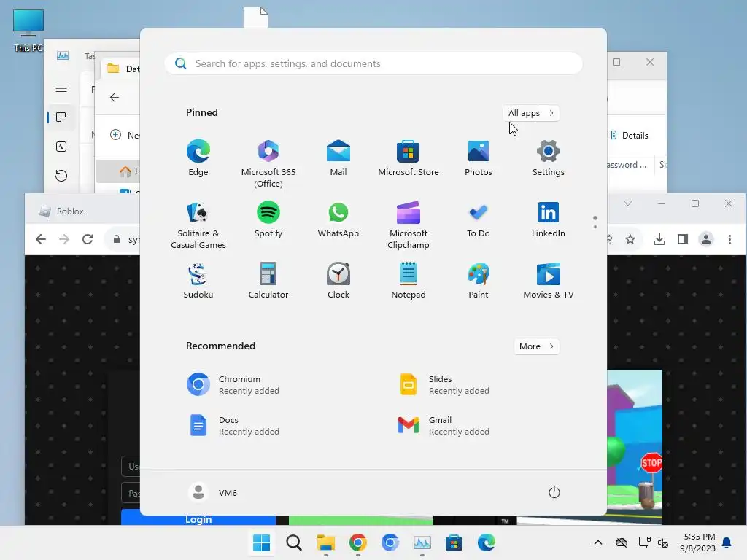
Task: Open Chromium from the taskbar
Action: click(x=390, y=542)
